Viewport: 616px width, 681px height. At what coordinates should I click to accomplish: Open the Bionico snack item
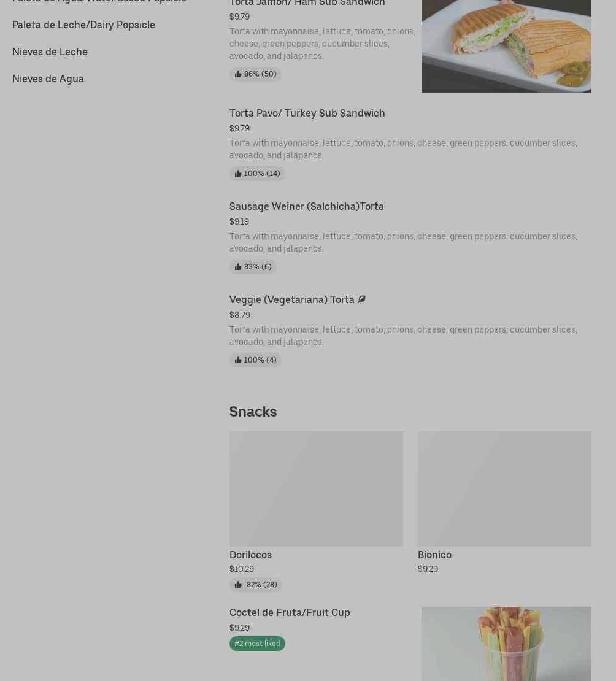click(x=434, y=555)
